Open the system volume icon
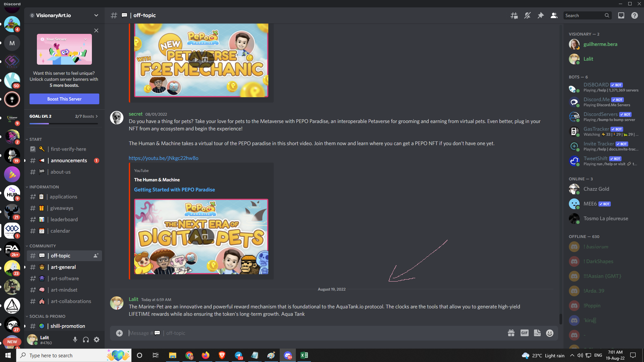The image size is (644, 362). tap(580, 355)
